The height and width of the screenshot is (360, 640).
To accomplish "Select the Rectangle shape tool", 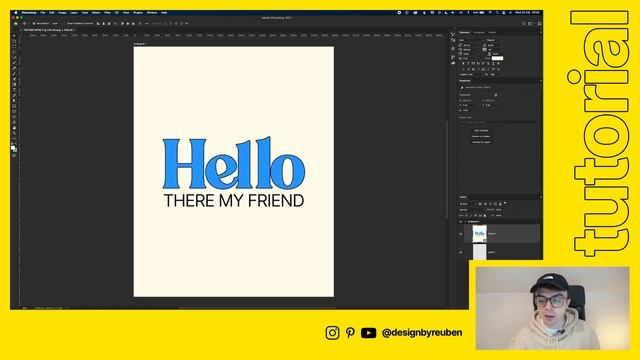I will (x=14, y=106).
